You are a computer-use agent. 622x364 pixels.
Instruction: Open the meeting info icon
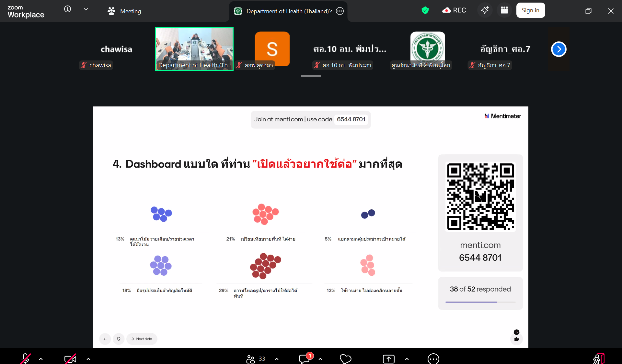click(67, 9)
